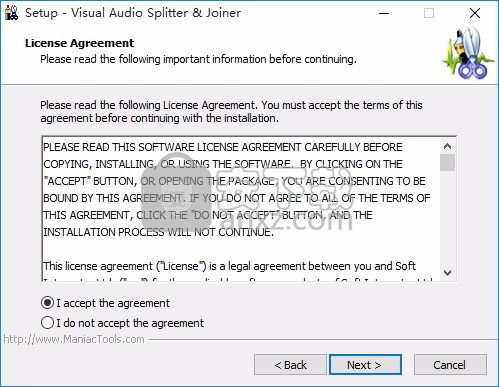Select "I accept the agreement" option

click(x=105, y=303)
